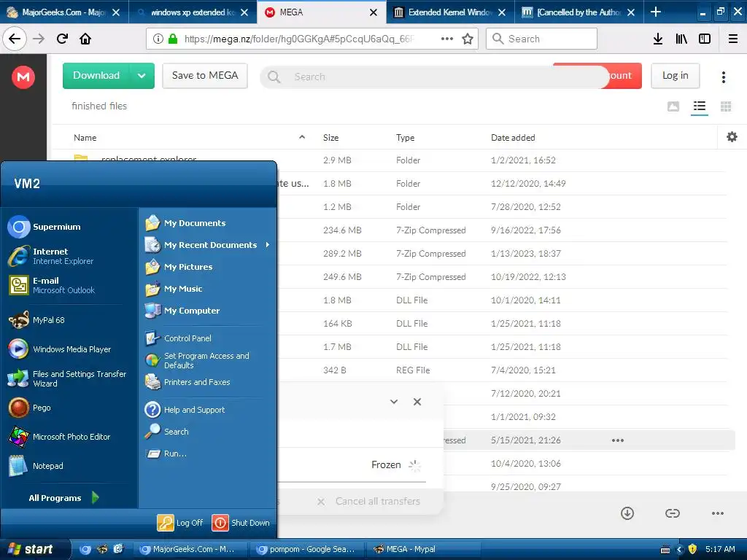Open bottom bar three-dot options

[718, 513]
